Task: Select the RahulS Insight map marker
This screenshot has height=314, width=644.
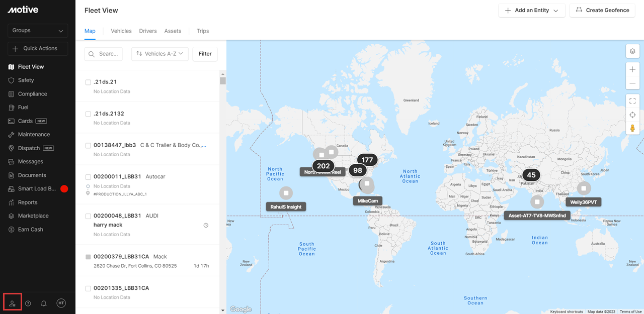Action: point(286,193)
